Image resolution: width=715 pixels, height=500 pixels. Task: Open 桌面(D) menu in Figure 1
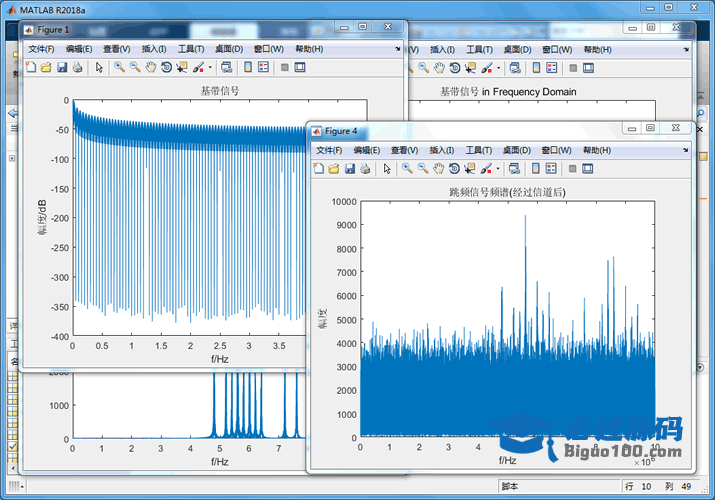pos(229,49)
